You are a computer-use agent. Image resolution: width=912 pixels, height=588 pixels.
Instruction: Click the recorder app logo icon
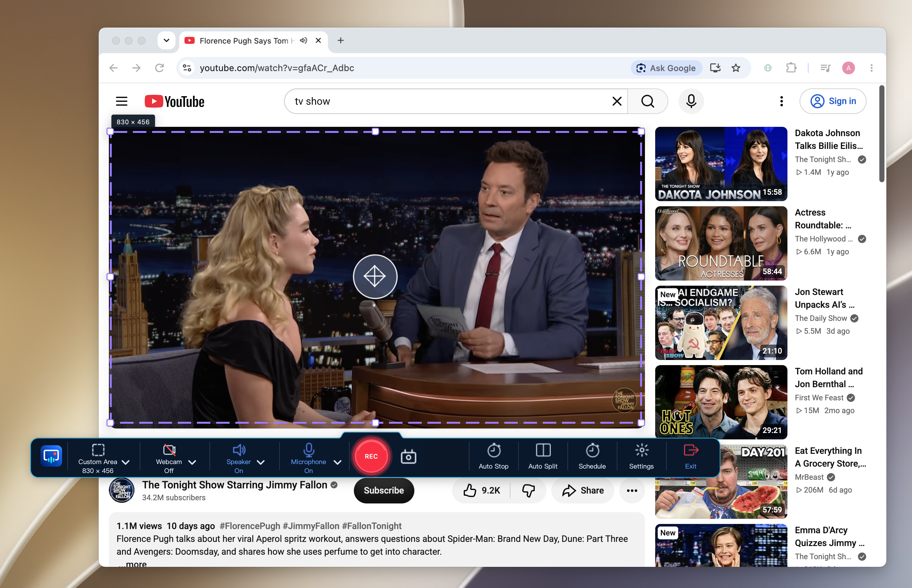(x=51, y=456)
